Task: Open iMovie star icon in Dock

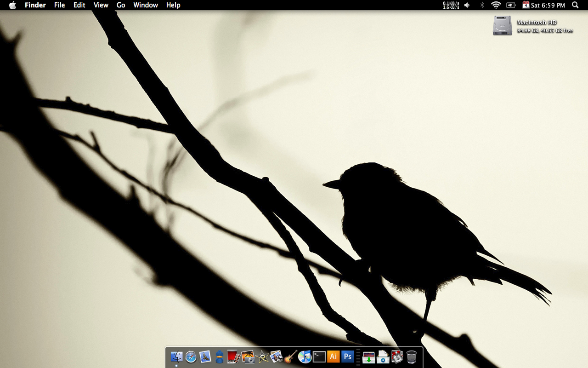Action: 262,357
